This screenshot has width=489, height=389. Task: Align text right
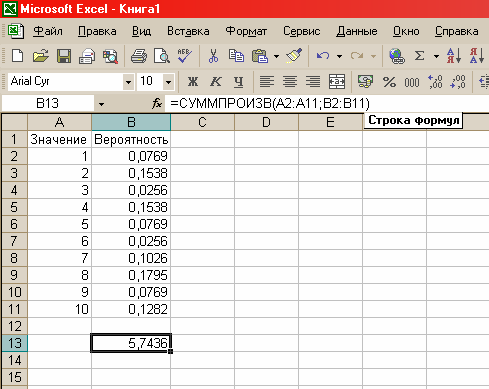click(x=313, y=81)
